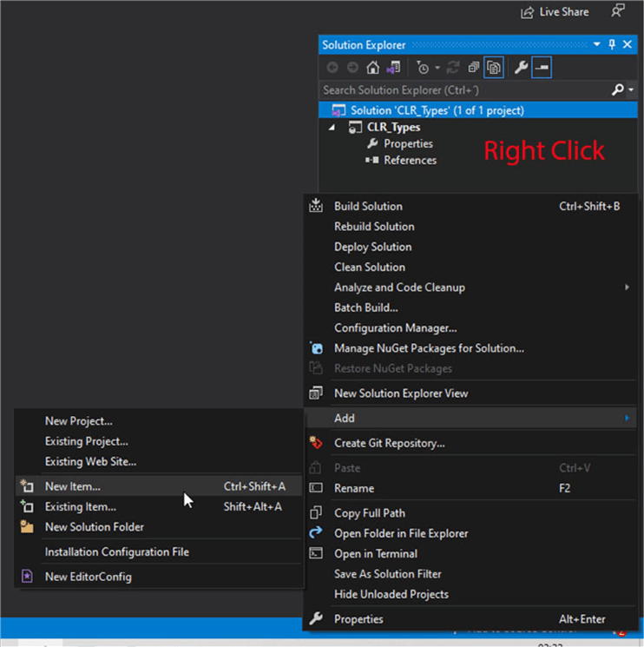Click the Existing Item icon
The image size is (644, 647).
27,506
